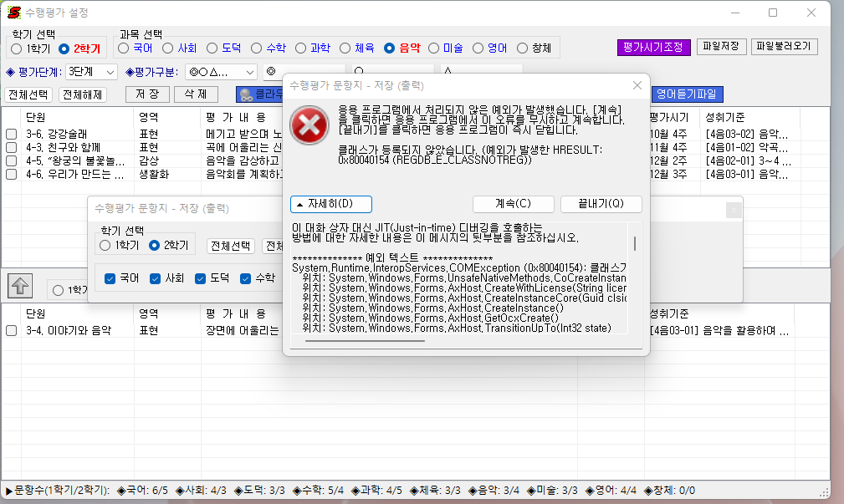
Task: Click the vertical scrollbar in exception details
Action: 635,244
